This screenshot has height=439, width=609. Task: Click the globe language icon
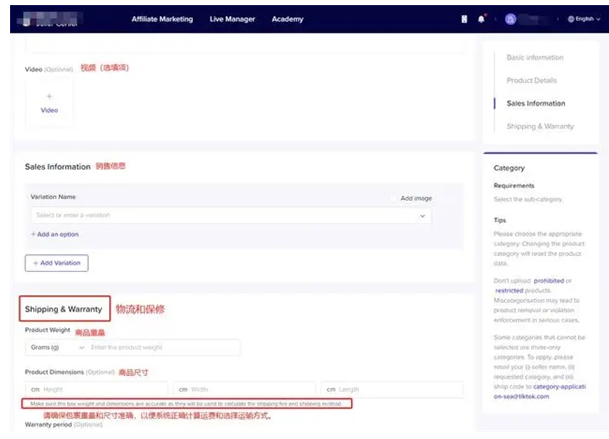[571, 19]
